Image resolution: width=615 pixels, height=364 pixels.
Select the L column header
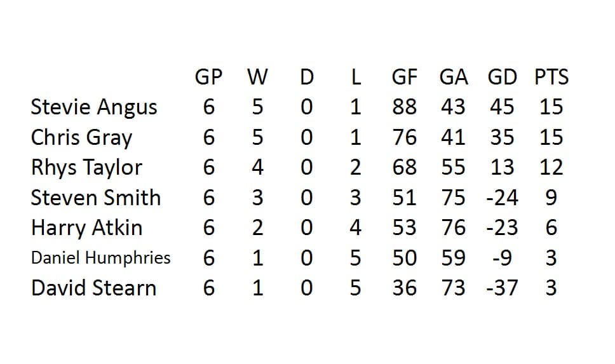(x=356, y=78)
